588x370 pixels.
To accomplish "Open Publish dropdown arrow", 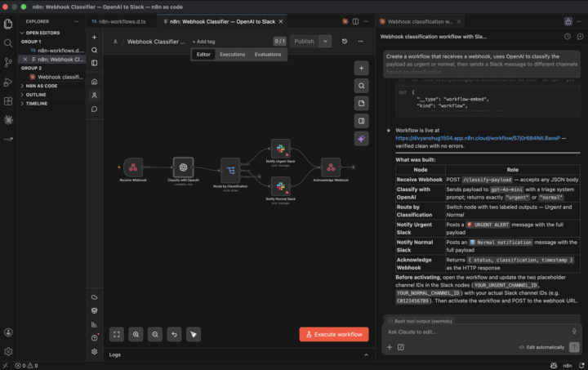I will (x=325, y=41).
